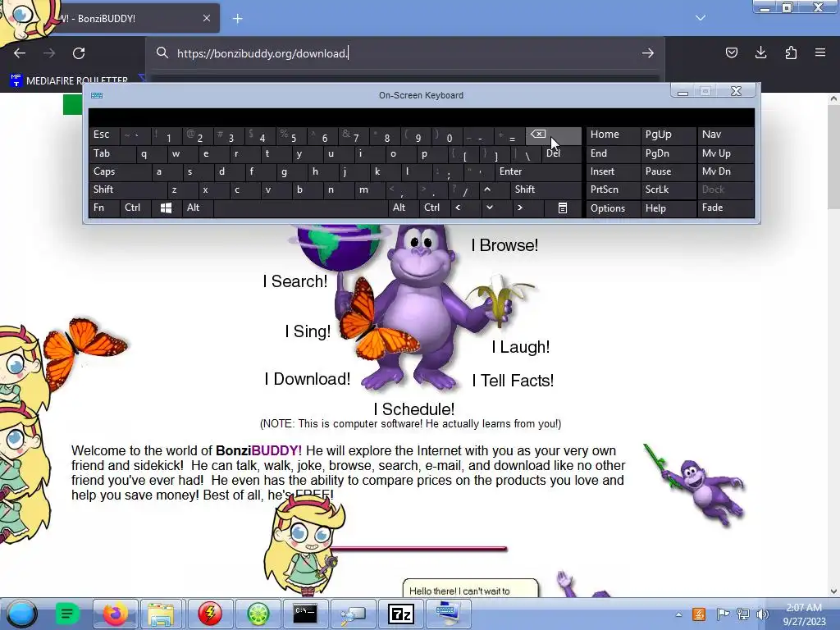This screenshot has height=630, width=840.
Task: Open the MEDIAFIRE ROULETTER bookmark
Action: pyautogui.click(x=69, y=80)
